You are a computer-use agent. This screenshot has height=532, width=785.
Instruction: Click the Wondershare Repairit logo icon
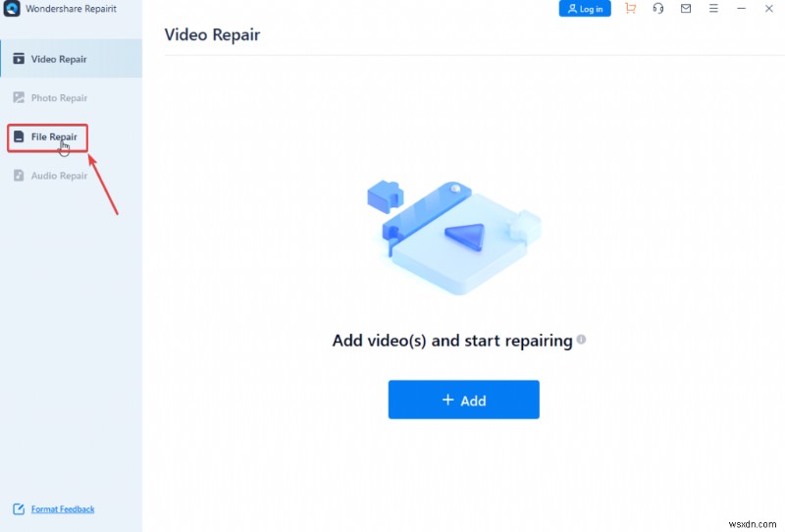[13, 9]
